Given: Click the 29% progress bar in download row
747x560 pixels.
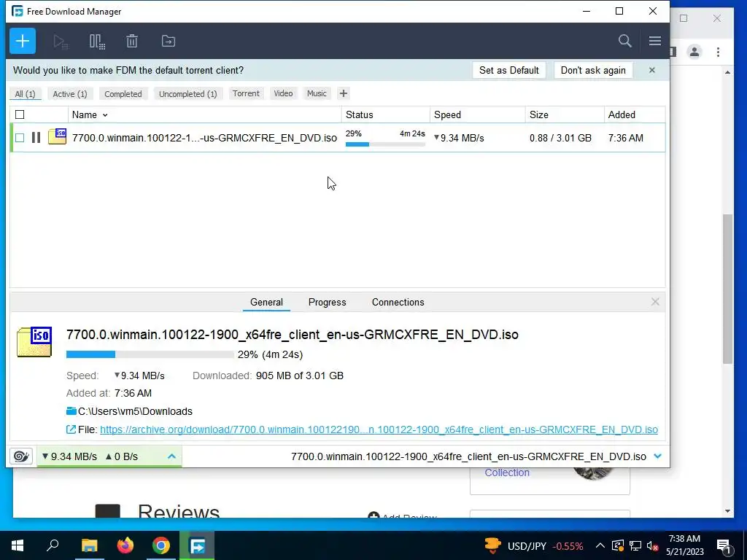Looking at the screenshot, I should (385, 144).
